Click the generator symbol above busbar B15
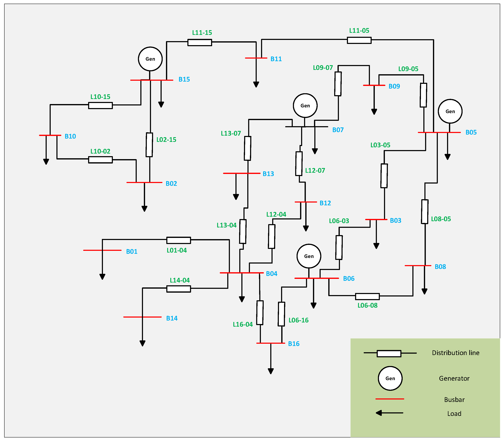Screen dimensions: 504x442 (150, 59)
